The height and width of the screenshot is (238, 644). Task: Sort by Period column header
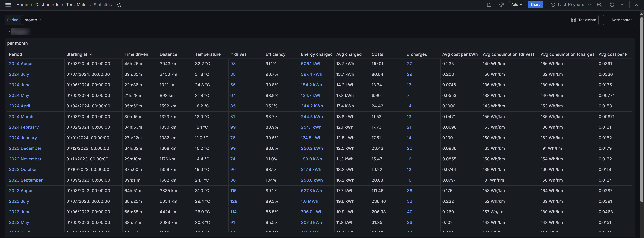point(15,54)
